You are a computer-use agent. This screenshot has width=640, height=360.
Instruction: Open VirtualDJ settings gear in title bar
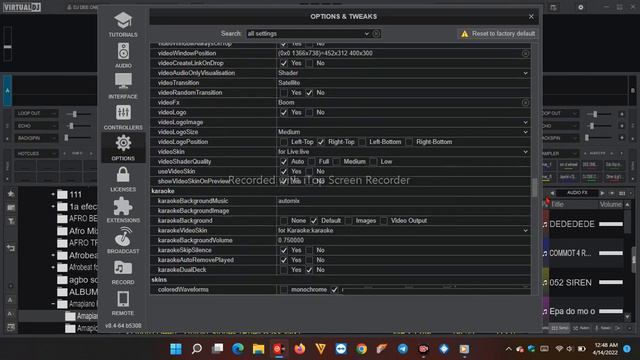[x=580, y=7]
